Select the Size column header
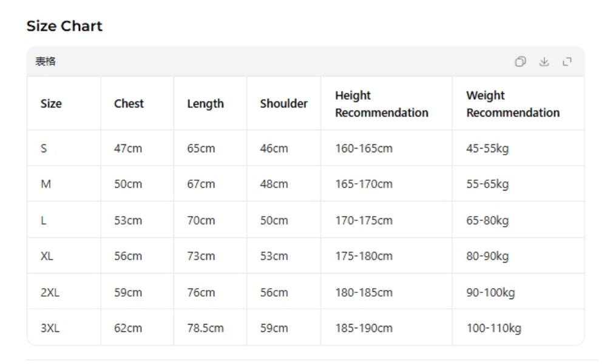 [x=51, y=103]
